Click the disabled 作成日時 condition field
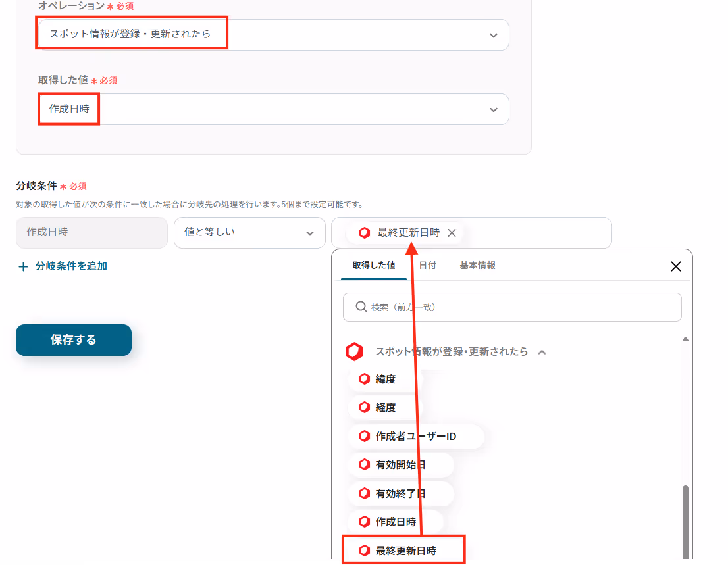This screenshot has width=728, height=565. coord(91,232)
